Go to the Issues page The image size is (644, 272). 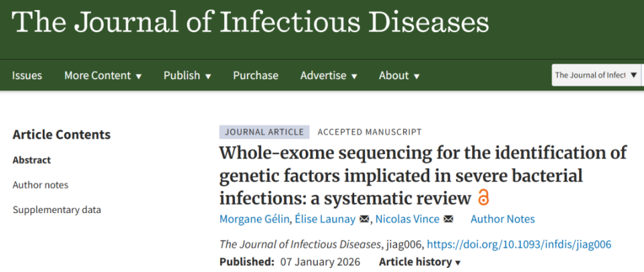(x=27, y=76)
